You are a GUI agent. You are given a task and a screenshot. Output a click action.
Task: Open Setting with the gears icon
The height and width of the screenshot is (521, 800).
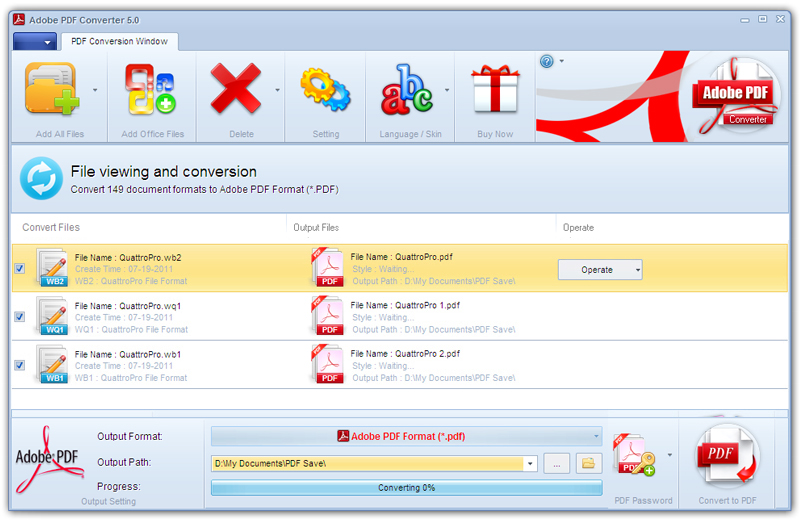(x=326, y=89)
